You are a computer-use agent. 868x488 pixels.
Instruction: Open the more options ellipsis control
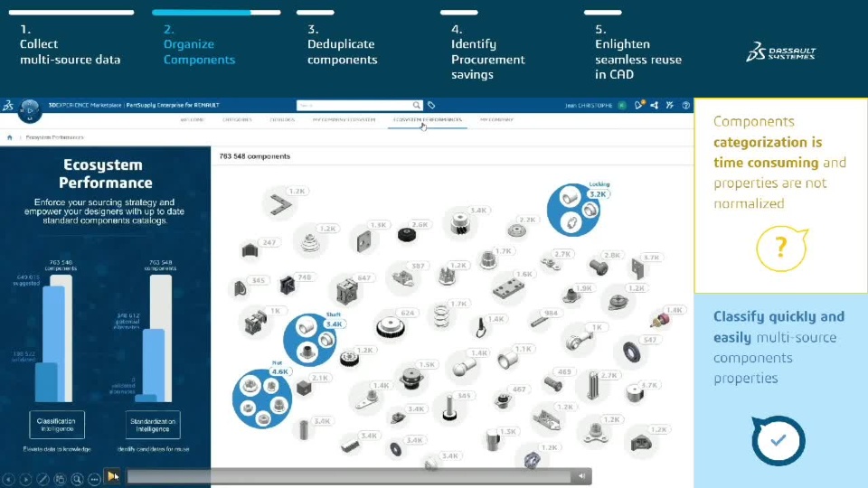(94, 479)
